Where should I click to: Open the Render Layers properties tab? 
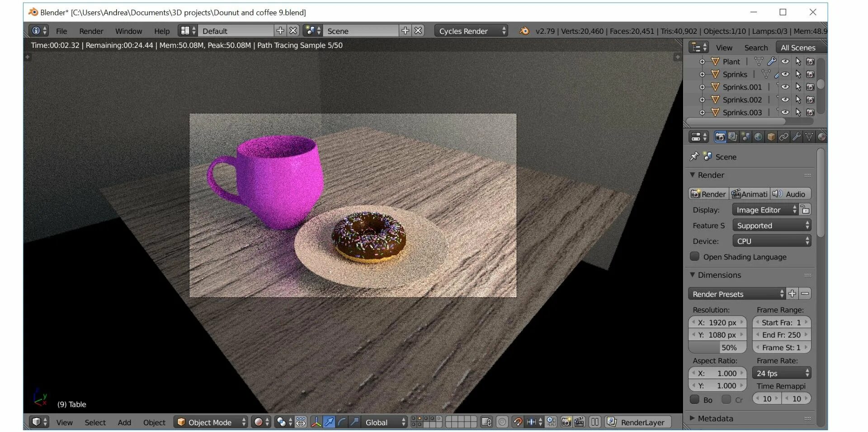(733, 137)
